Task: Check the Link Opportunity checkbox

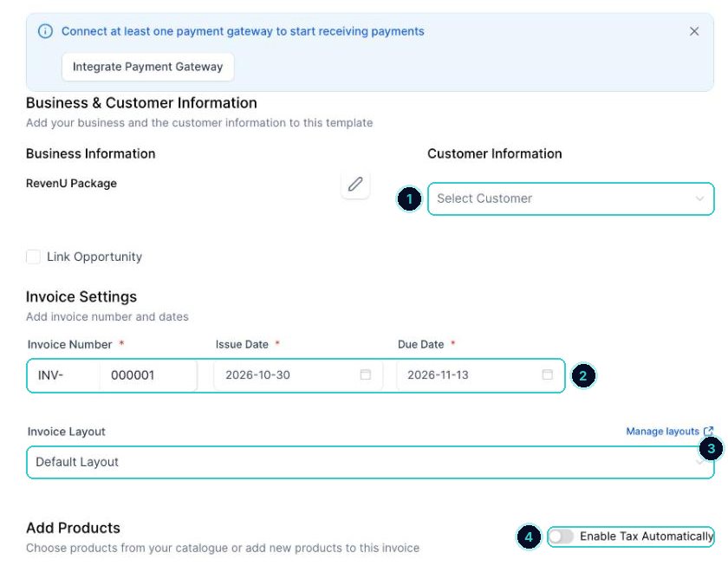Action: tap(34, 257)
